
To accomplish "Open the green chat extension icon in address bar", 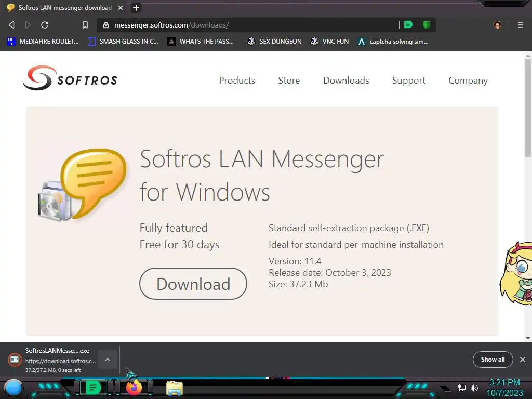I will point(408,24).
